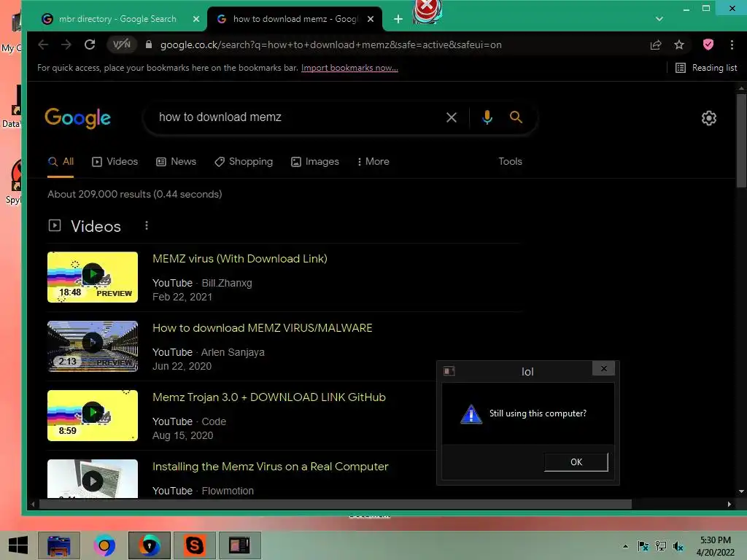Open the Videos section three-dot options
This screenshot has width=747, height=560.
[147, 226]
